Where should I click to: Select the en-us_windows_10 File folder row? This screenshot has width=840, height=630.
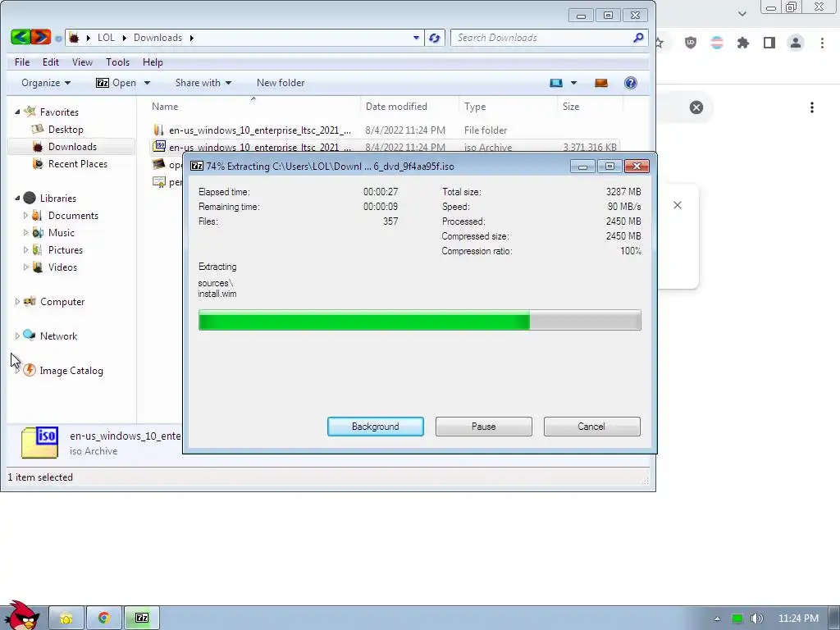pos(384,130)
